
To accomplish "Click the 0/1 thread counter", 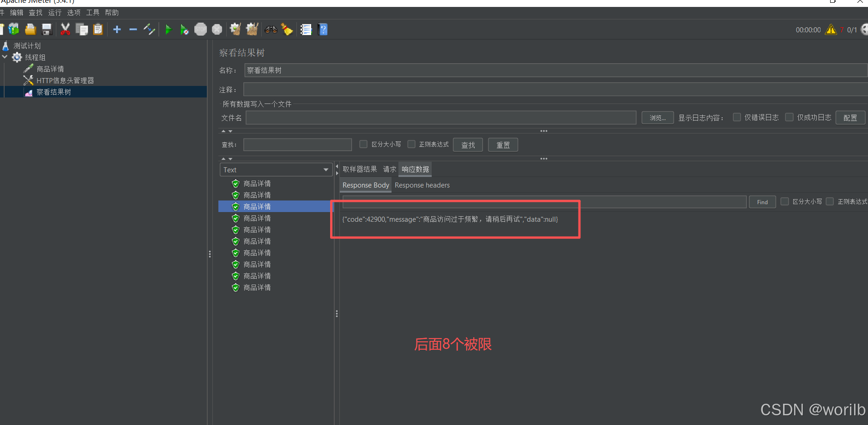I will tap(852, 30).
